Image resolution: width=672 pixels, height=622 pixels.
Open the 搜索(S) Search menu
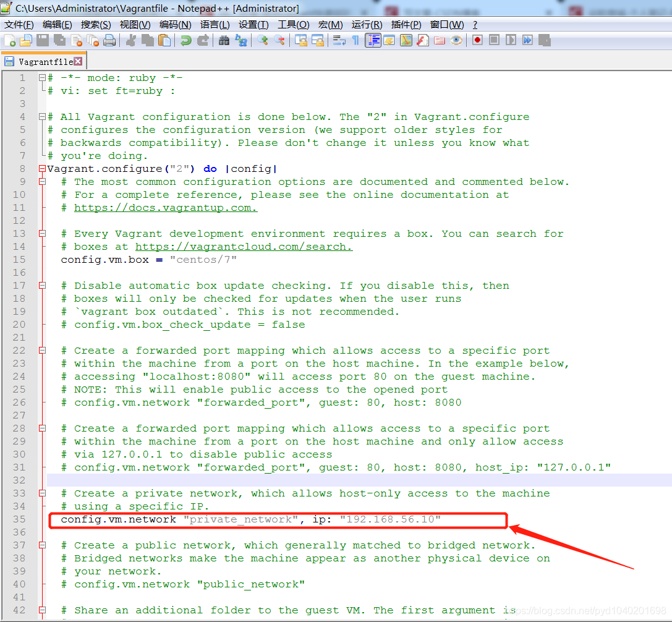(x=96, y=25)
